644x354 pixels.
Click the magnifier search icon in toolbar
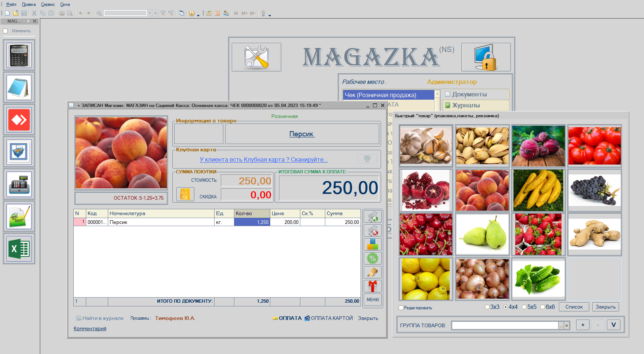pos(99,13)
